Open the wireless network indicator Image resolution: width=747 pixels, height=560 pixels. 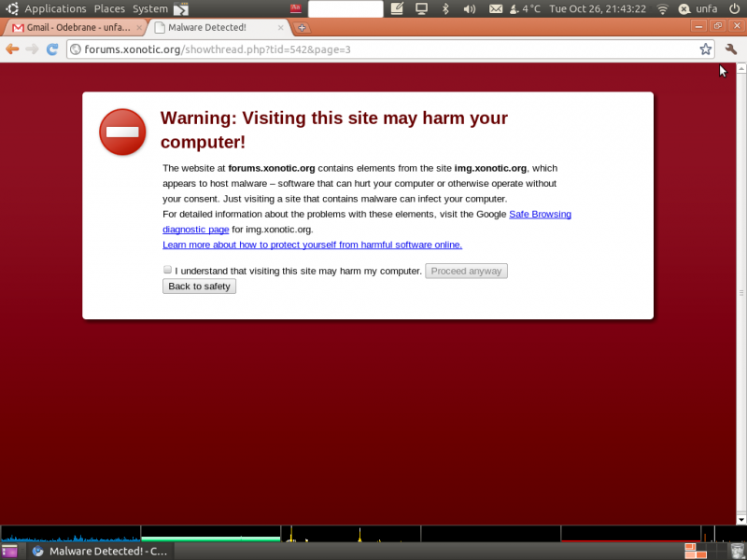[662, 8]
